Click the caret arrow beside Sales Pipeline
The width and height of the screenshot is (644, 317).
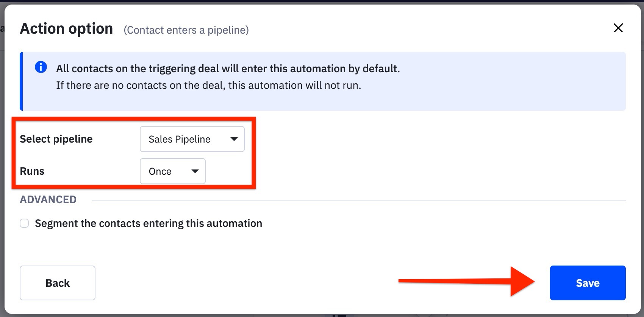234,139
